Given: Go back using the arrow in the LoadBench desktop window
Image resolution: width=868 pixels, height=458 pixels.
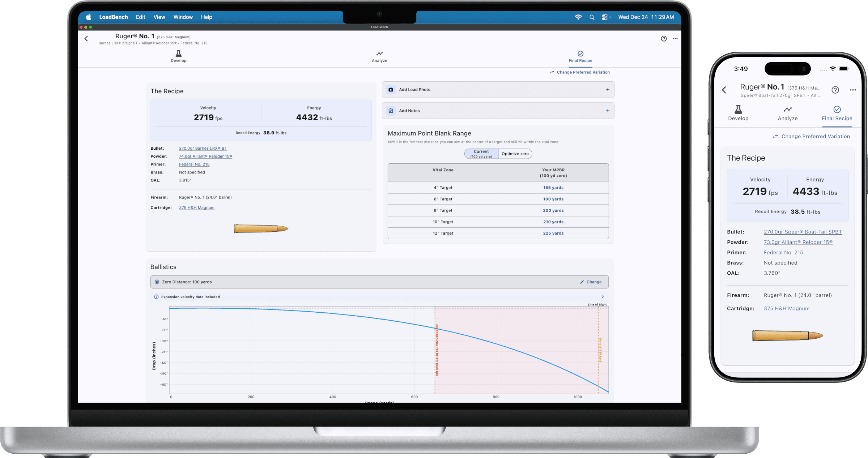Looking at the screenshot, I should click(86, 39).
